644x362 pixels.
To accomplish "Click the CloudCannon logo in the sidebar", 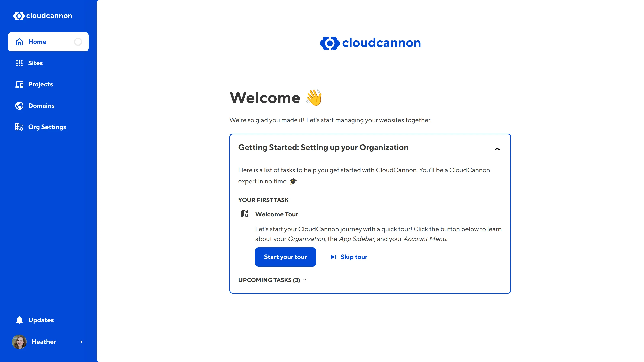I will pos(43,16).
